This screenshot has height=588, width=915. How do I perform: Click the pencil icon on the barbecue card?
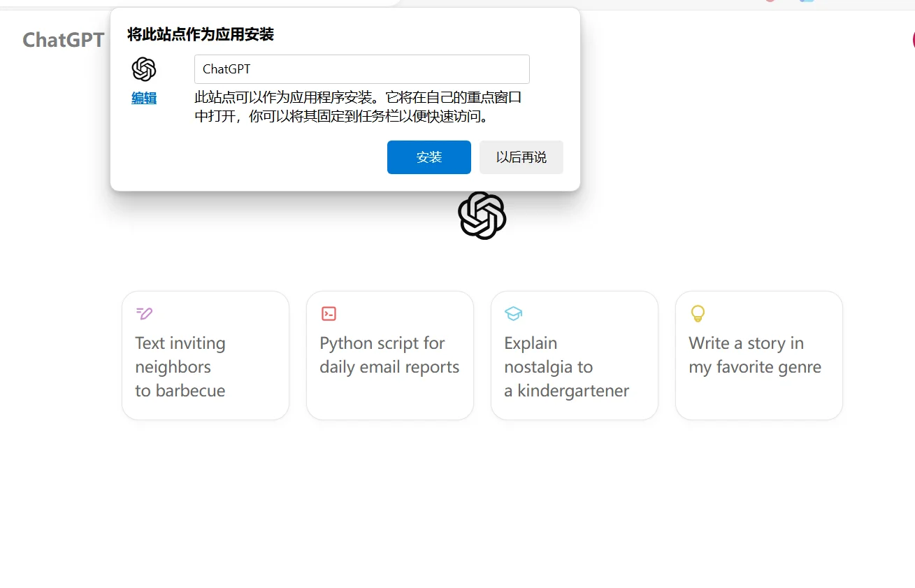click(x=144, y=313)
